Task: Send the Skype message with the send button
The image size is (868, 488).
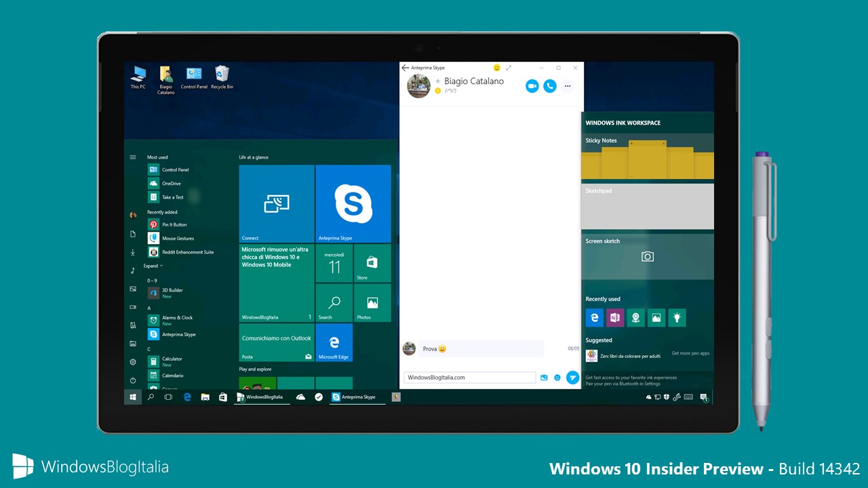Action: pyautogui.click(x=573, y=378)
